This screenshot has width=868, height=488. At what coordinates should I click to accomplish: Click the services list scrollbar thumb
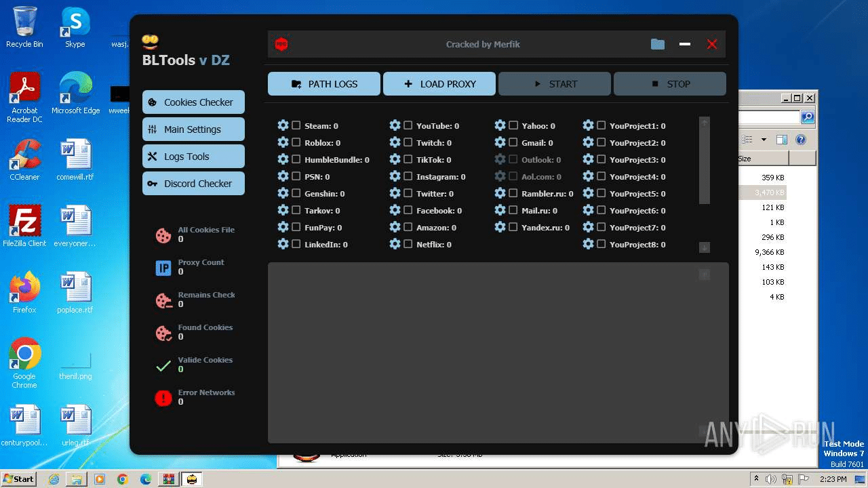[x=705, y=166]
